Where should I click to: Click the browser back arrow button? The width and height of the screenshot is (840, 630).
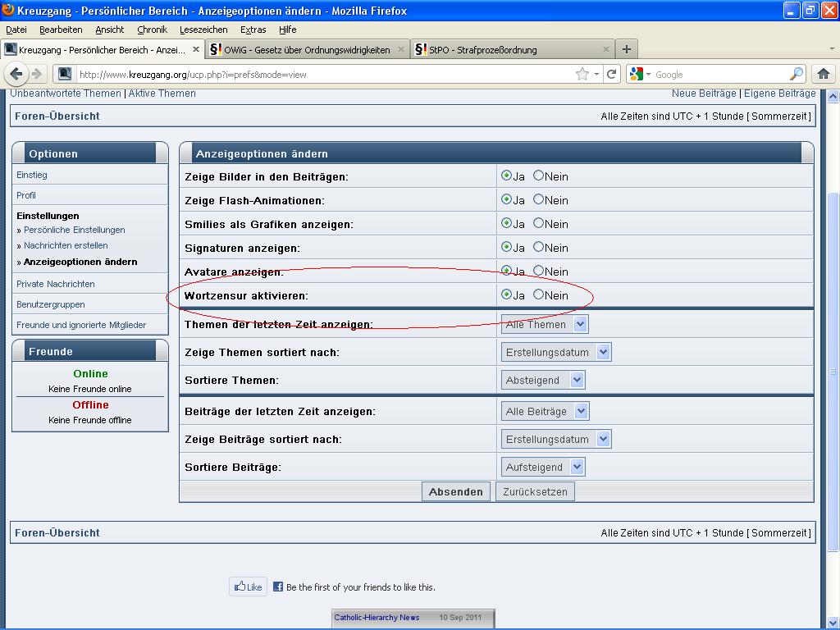click(x=16, y=74)
